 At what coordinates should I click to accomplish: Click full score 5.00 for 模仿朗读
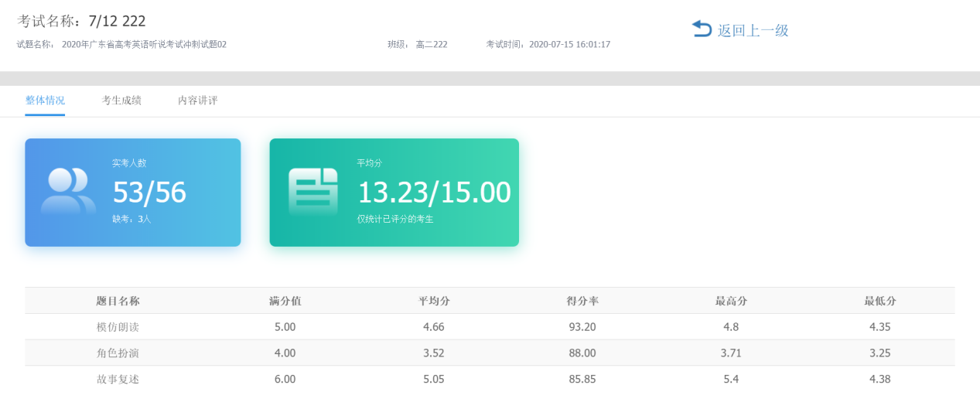[285, 327]
